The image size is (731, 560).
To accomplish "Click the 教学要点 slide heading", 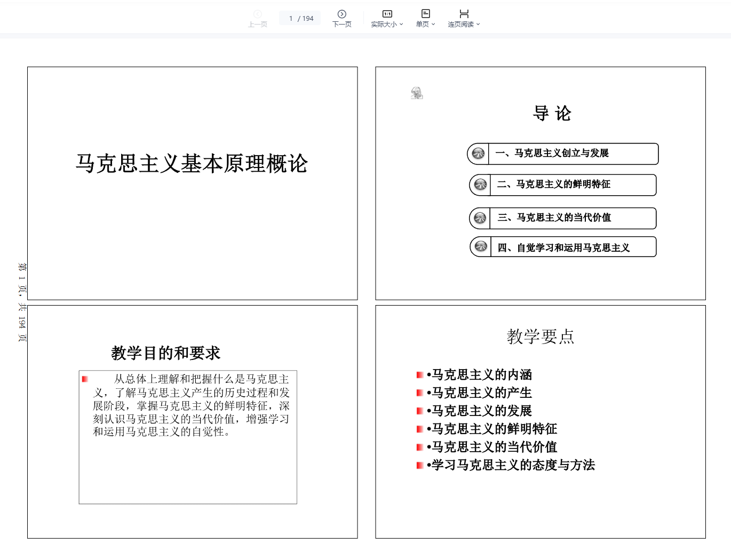I will [x=540, y=337].
